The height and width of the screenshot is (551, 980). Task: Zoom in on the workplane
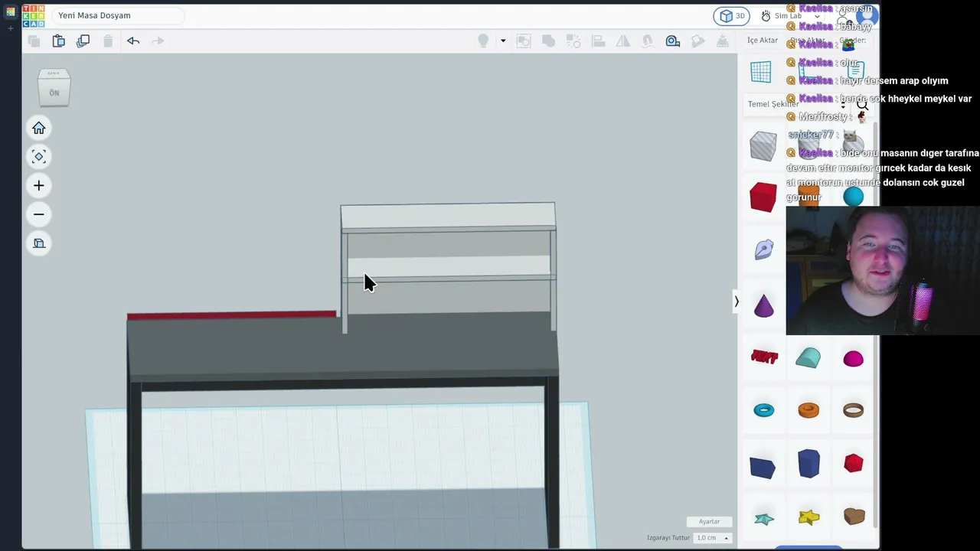click(x=39, y=185)
